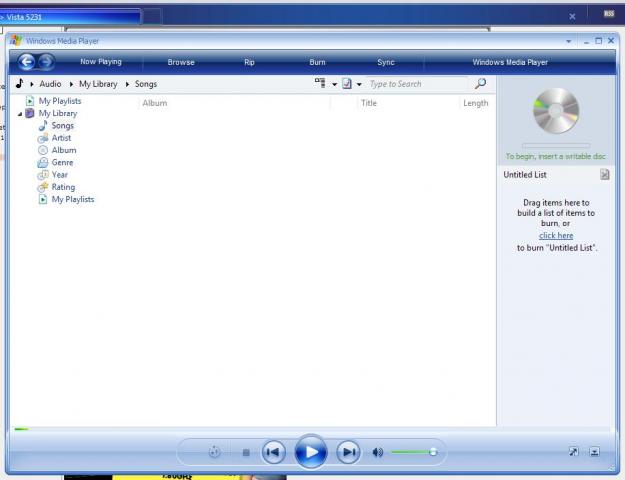Open the Now Playing tab
The image size is (625, 480).
(101, 62)
